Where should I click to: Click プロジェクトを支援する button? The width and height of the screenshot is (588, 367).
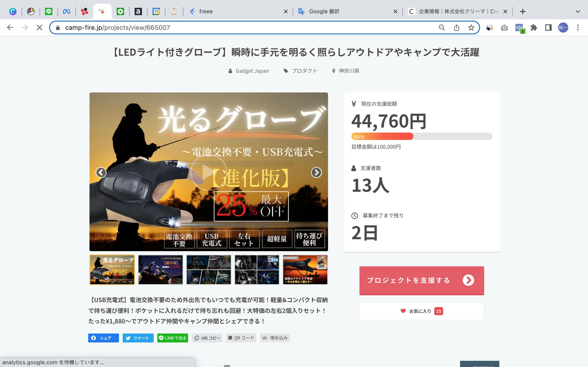(x=421, y=280)
